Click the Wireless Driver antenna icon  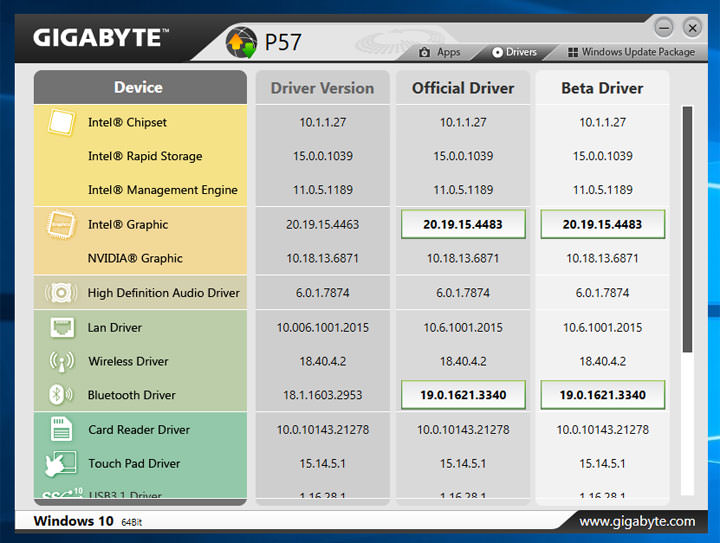(x=60, y=362)
